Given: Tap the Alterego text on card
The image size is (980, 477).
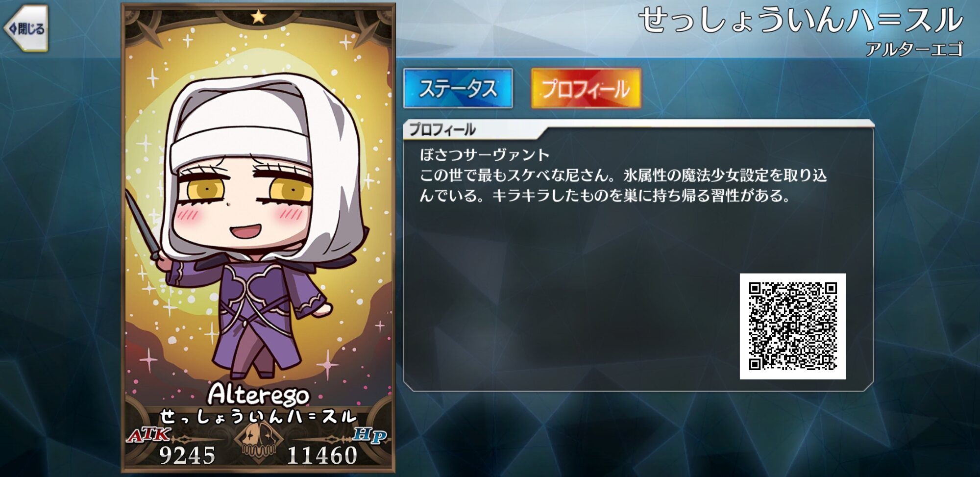Looking at the screenshot, I should tap(259, 395).
